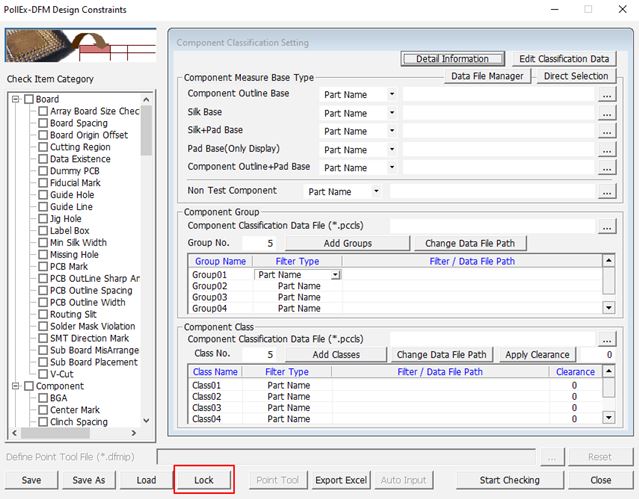The width and height of the screenshot is (639, 499).
Task: Click browse button for Component Outline Base
Action: [x=606, y=94]
